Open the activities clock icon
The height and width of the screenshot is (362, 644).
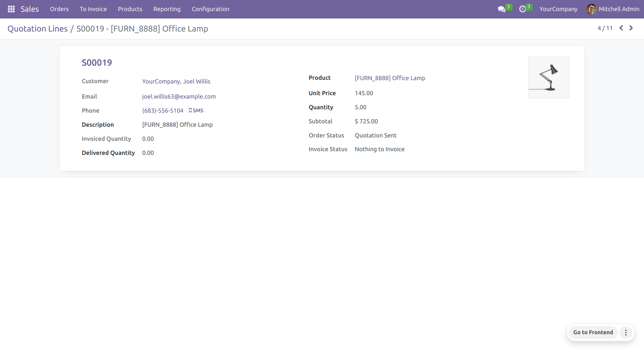tap(522, 9)
